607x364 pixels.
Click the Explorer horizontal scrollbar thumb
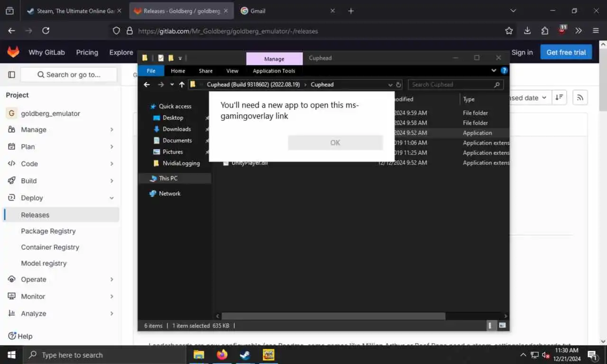click(x=333, y=316)
